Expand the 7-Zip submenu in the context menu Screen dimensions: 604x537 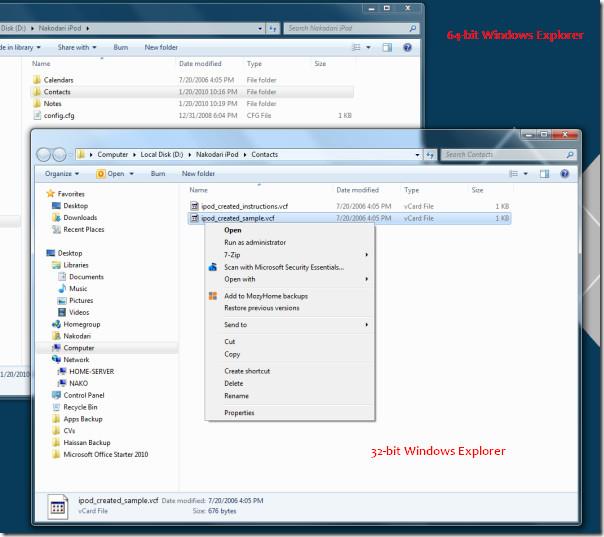[232, 255]
